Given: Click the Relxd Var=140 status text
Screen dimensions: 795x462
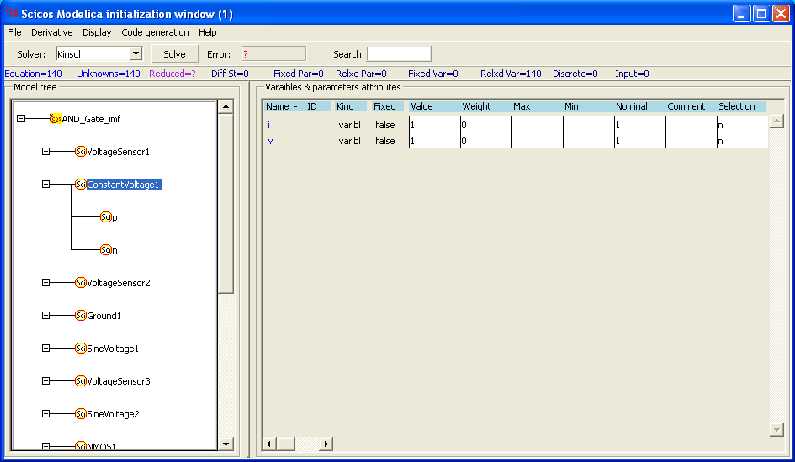Looking at the screenshot, I should coord(511,74).
